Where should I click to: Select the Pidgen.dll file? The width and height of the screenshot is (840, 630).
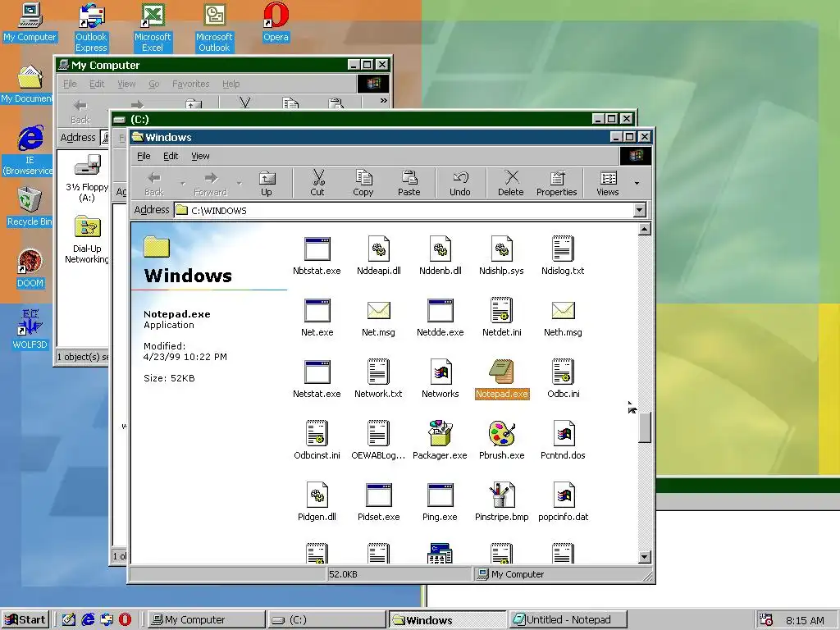tap(317, 502)
